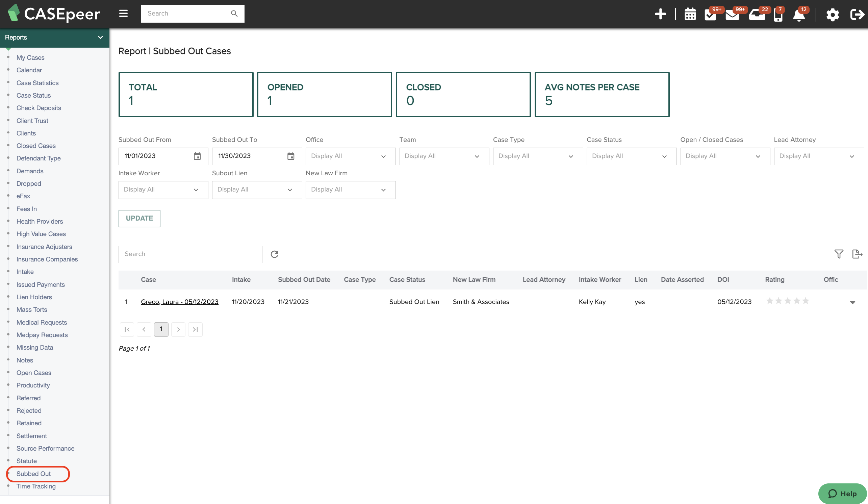Click the plus add-new icon

[x=660, y=14]
